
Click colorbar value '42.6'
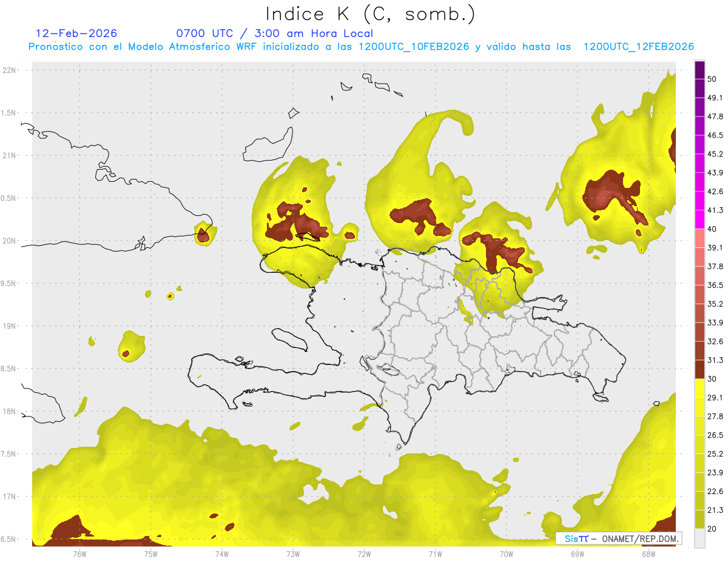coord(715,192)
